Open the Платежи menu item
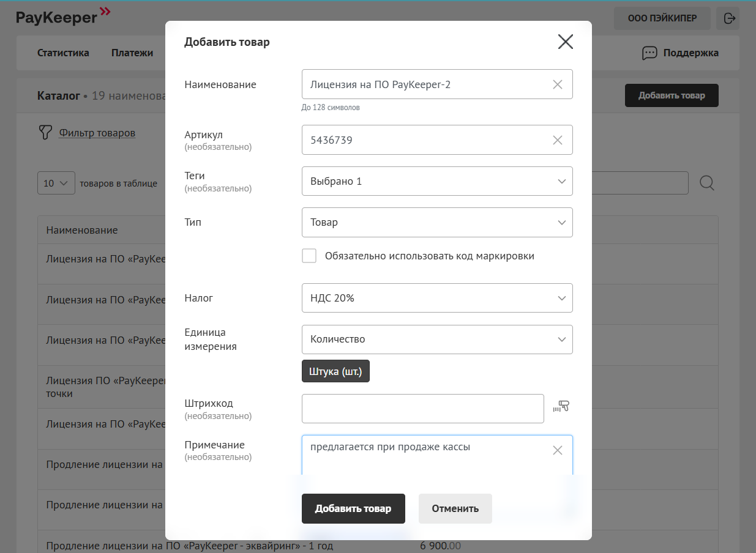The height and width of the screenshot is (553, 756). tap(132, 53)
